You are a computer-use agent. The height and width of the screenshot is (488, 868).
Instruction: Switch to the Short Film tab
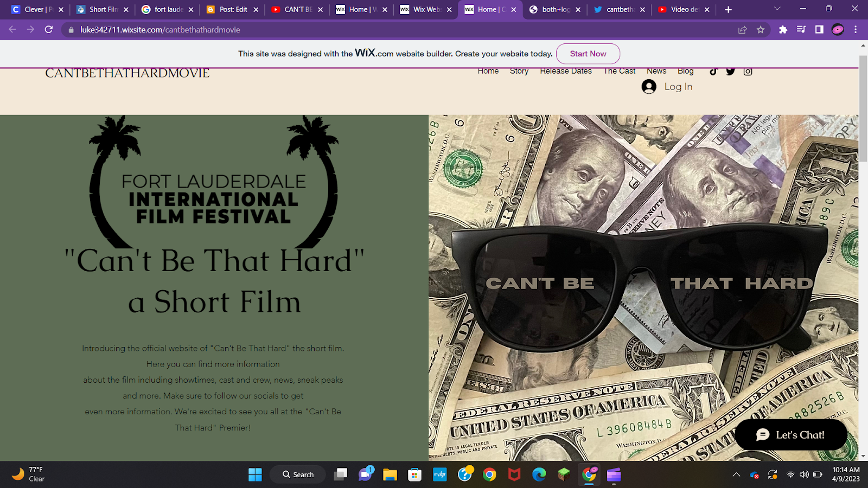102,9
